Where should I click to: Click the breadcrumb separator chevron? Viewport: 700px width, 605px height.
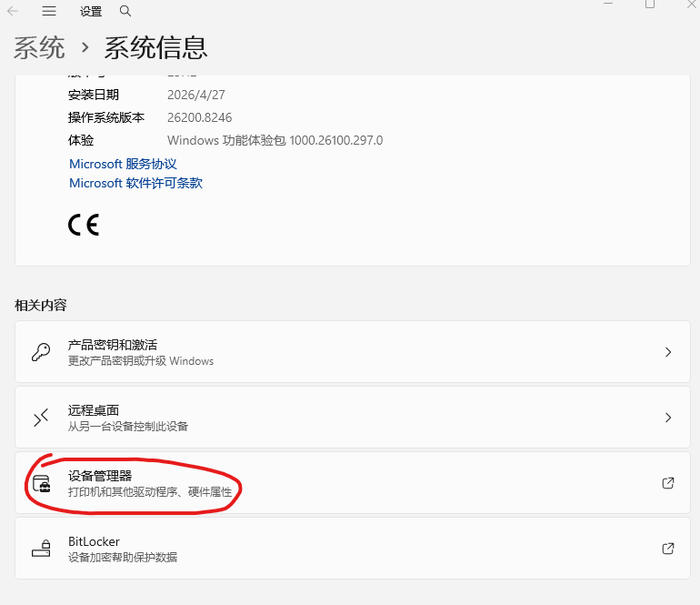(x=85, y=47)
